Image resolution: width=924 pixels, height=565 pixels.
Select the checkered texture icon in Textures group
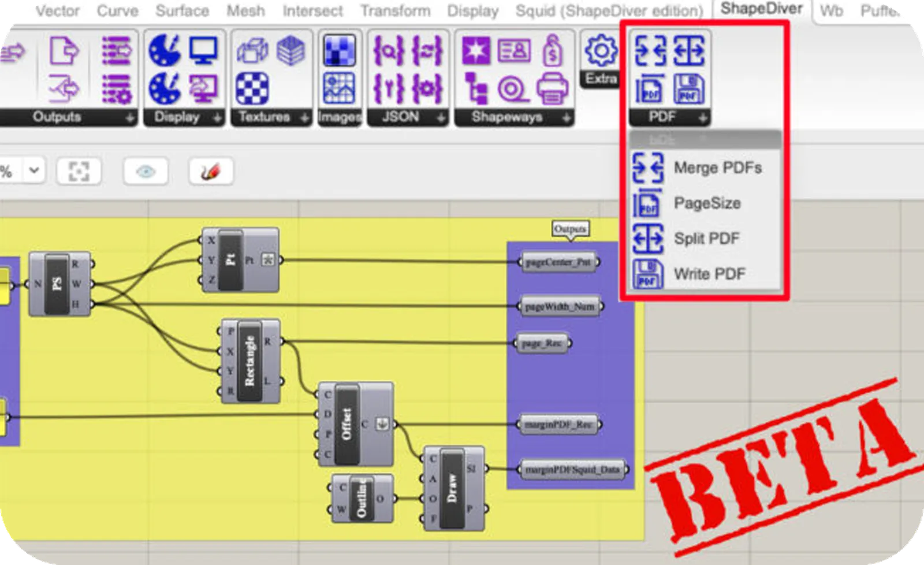[252, 87]
